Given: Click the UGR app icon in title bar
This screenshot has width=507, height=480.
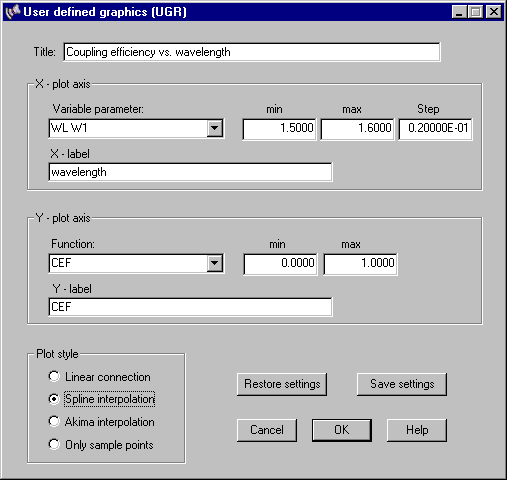Looking at the screenshot, I should click(x=13, y=12).
